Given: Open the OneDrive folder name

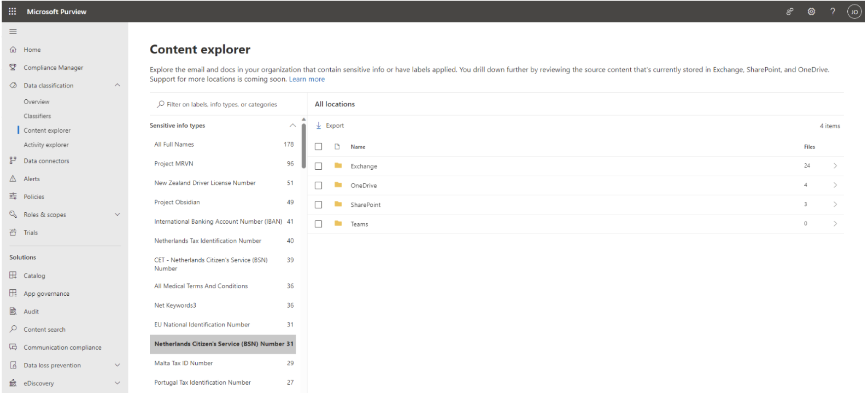Looking at the screenshot, I should 364,186.
